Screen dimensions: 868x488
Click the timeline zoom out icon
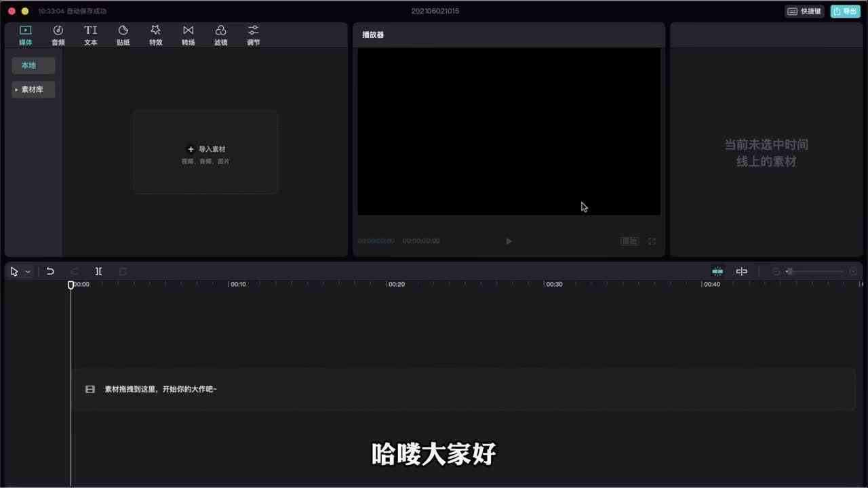click(x=776, y=271)
